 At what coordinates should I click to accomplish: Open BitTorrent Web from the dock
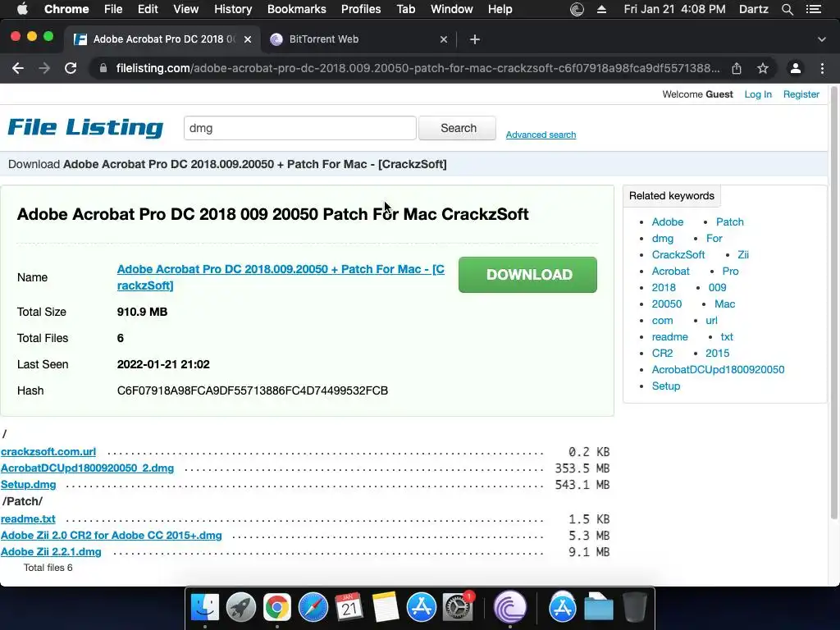(509, 608)
